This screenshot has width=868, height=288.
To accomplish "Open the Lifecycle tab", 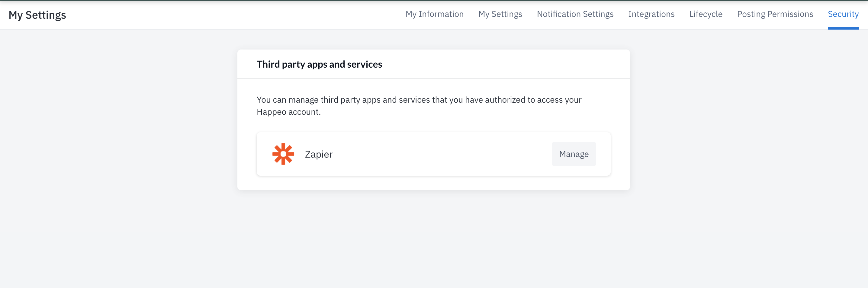I will [x=706, y=14].
